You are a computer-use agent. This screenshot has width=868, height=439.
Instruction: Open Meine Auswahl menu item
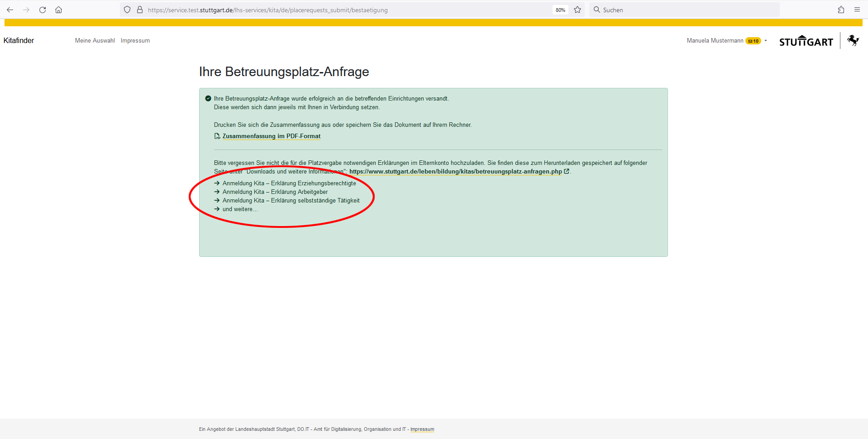(x=95, y=41)
